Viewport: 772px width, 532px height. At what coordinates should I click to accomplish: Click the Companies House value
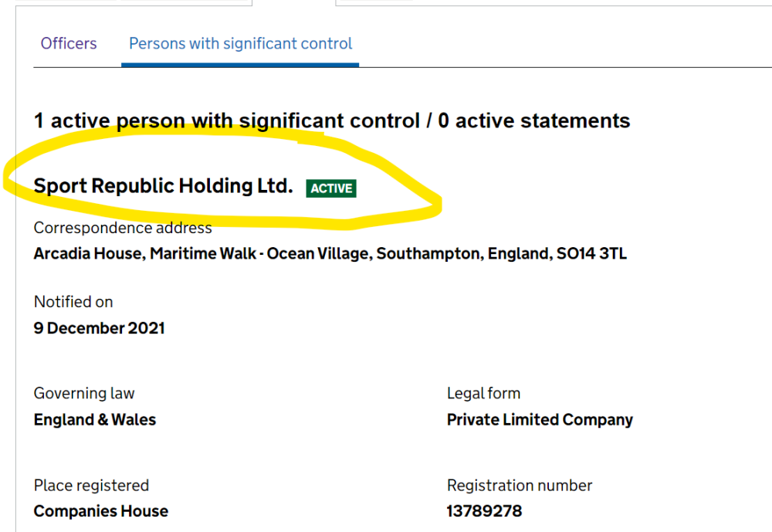coord(100,511)
